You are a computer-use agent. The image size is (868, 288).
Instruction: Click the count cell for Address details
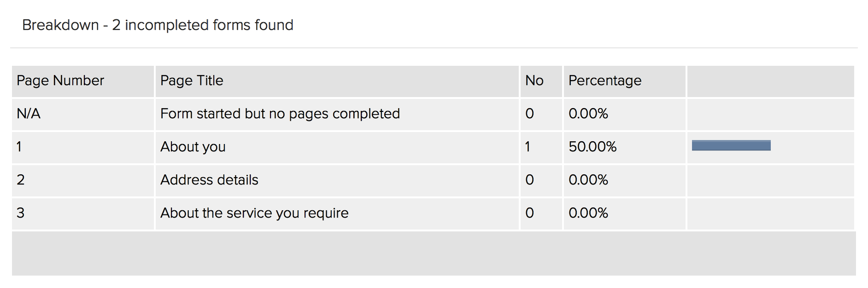point(530,180)
